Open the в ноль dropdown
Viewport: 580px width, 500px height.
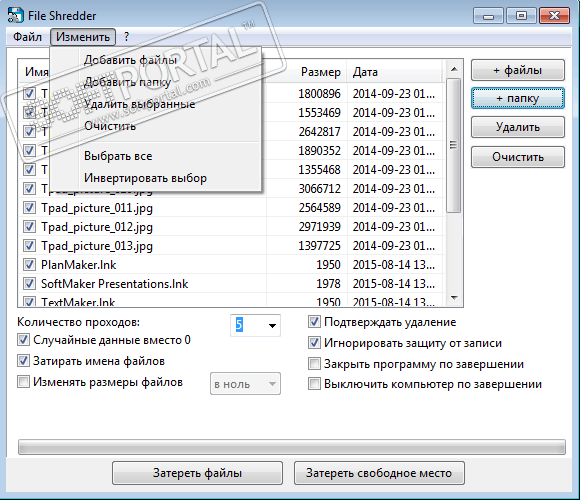245,384
